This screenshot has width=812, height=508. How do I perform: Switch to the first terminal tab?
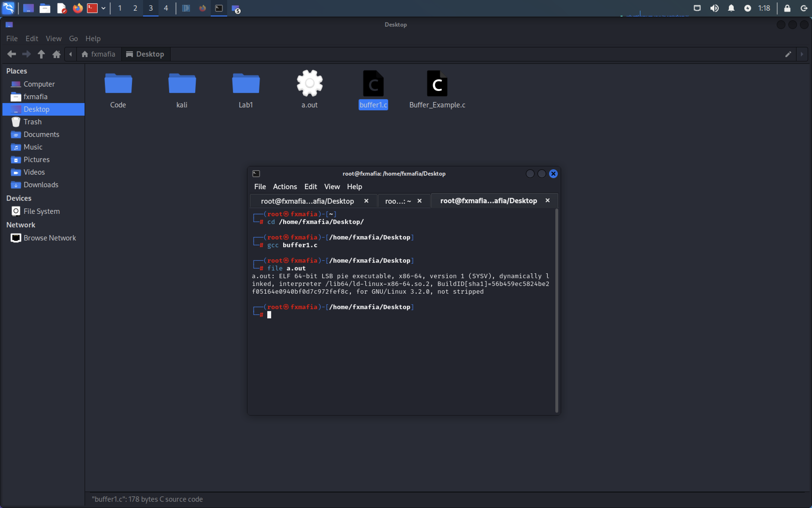[x=307, y=201]
